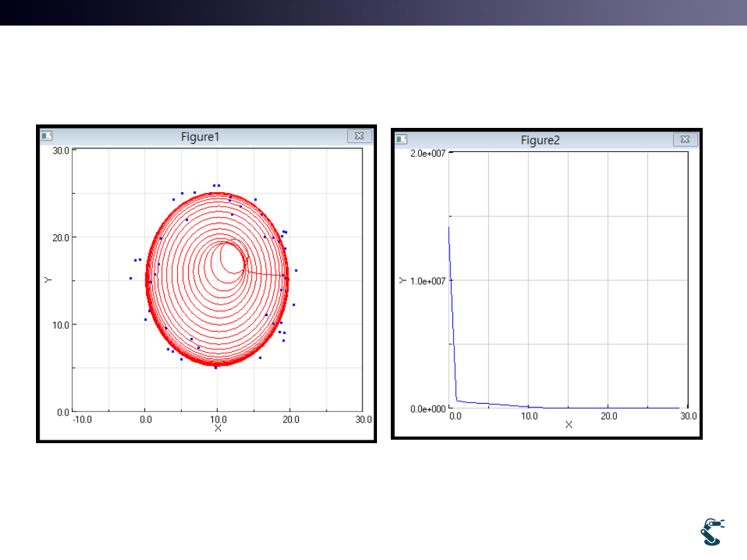Click the 2.0e+007 tick label in Figure2

click(x=427, y=153)
